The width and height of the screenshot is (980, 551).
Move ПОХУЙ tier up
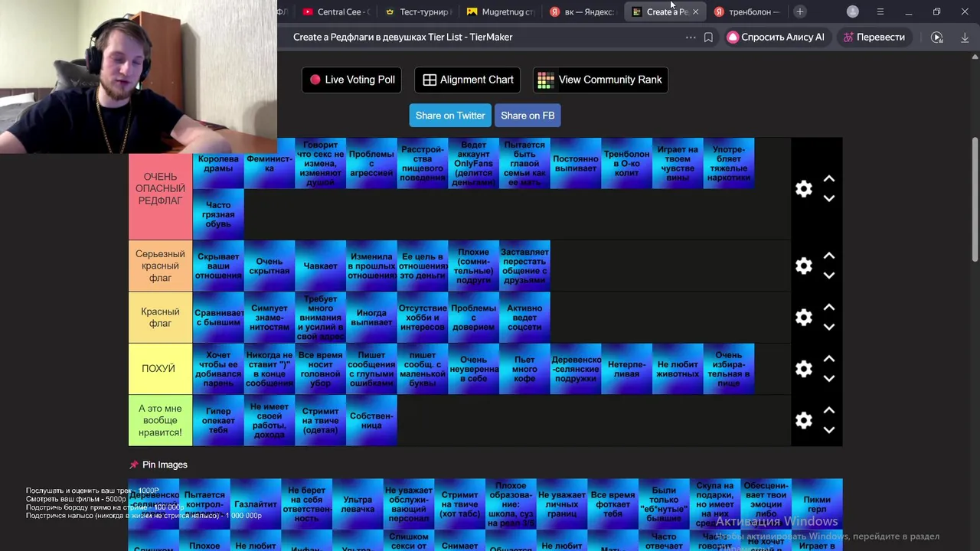828,359
